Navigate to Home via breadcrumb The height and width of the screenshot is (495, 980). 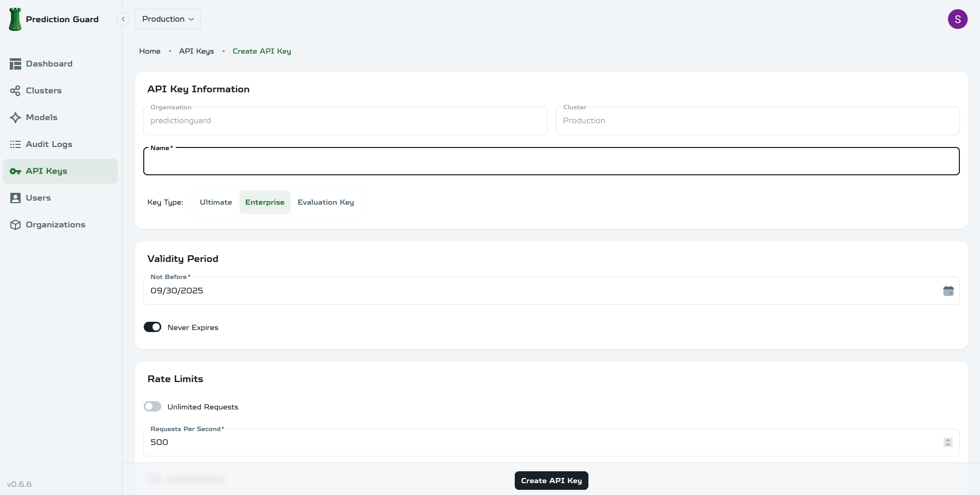149,51
